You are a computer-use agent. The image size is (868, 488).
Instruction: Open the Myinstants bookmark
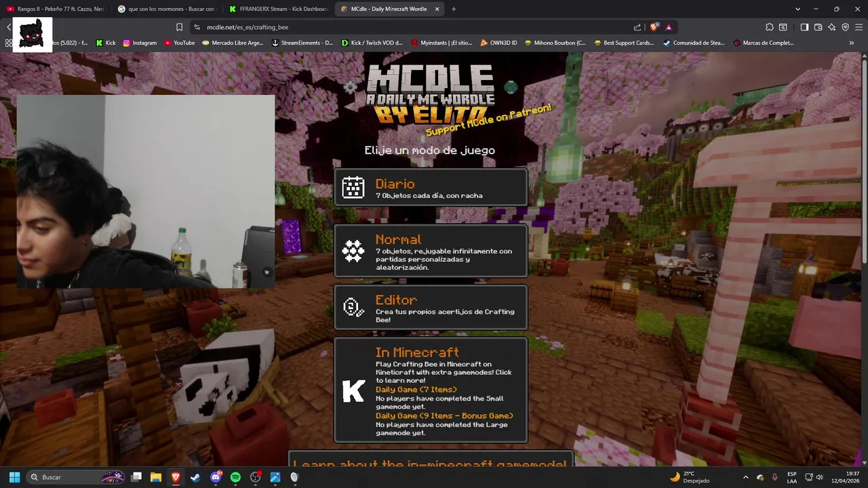coord(441,43)
